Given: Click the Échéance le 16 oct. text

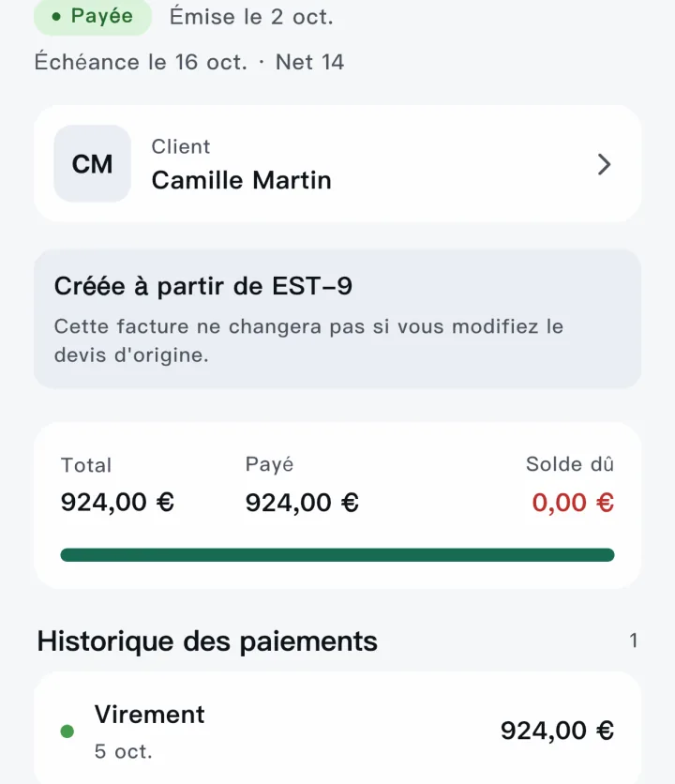Looking at the screenshot, I should point(141,63).
